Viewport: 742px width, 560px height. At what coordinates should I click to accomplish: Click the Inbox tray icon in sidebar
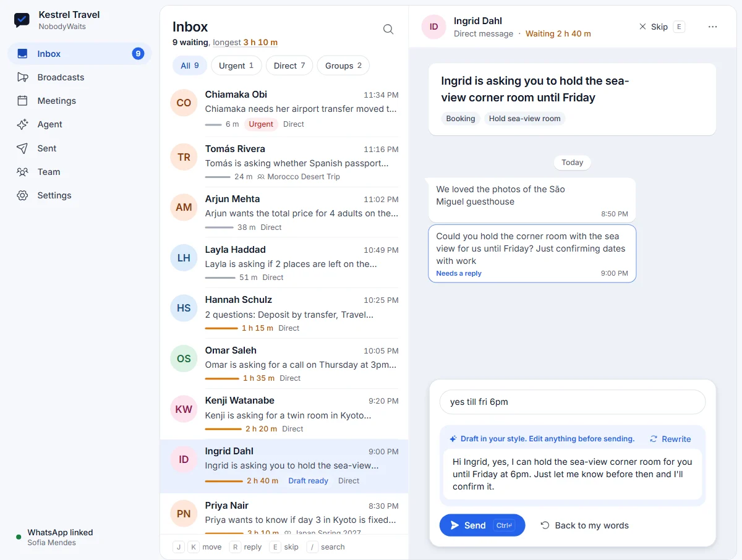(x=23, y=54)
